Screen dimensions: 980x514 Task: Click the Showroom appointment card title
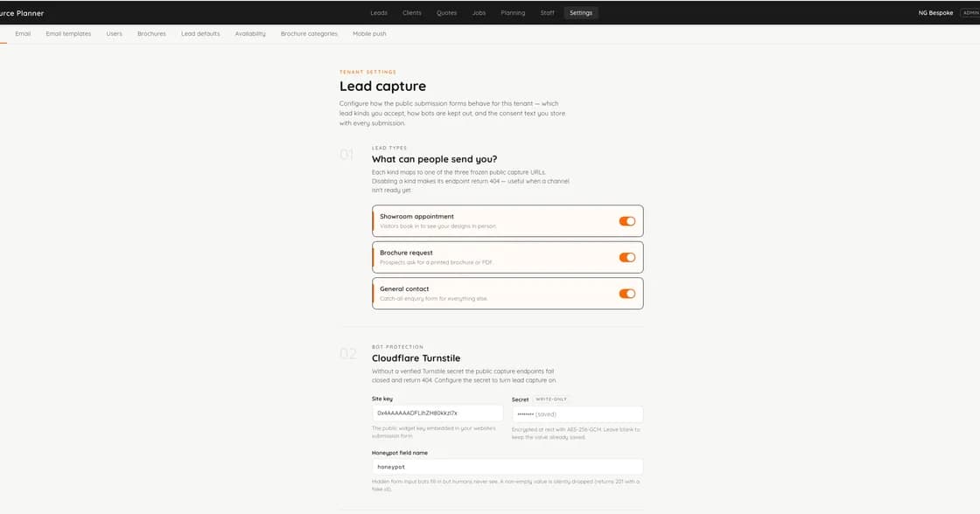(x=416, y=216)
